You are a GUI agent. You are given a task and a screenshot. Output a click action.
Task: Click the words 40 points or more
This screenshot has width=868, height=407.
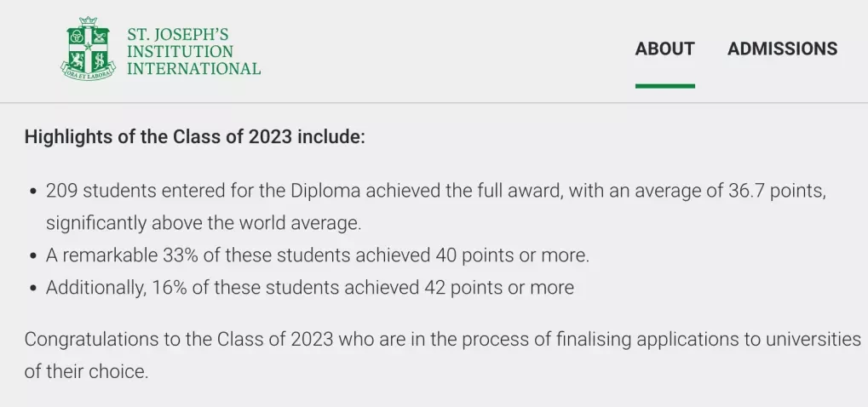pyautogui.click(x=512, y=255)
